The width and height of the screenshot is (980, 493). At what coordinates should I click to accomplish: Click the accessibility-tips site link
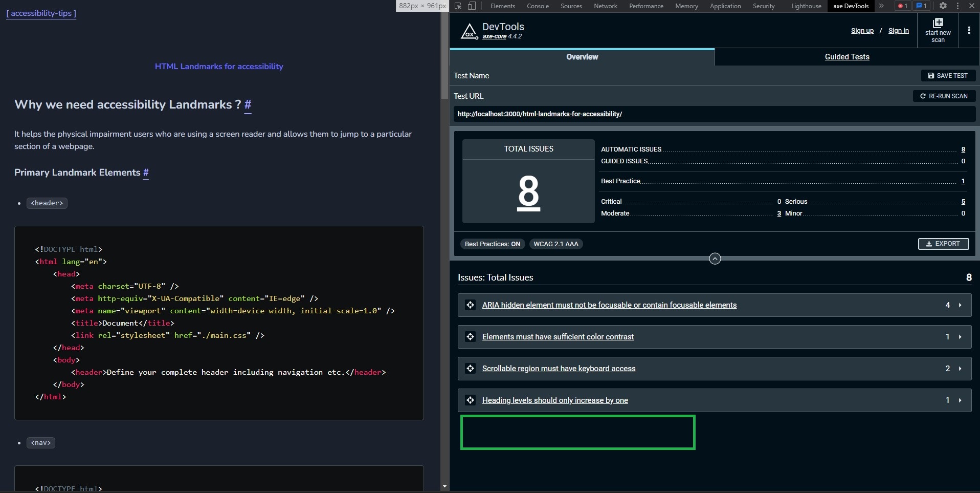[x=41, y=13]
